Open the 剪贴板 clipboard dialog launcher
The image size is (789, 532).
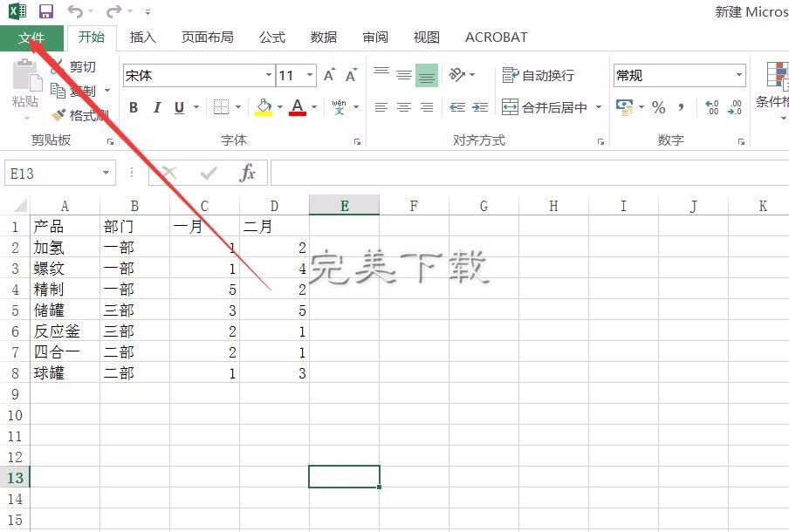110,142
